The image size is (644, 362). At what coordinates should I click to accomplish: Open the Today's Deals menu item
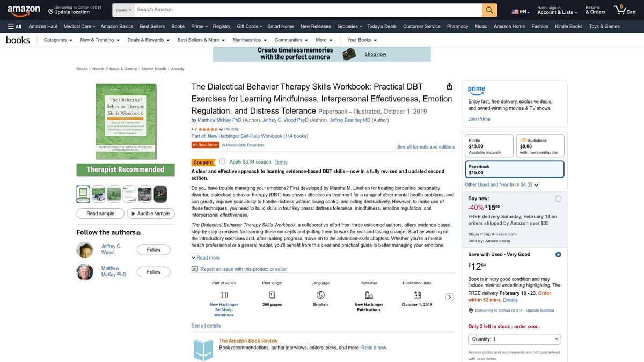point(382,26)
